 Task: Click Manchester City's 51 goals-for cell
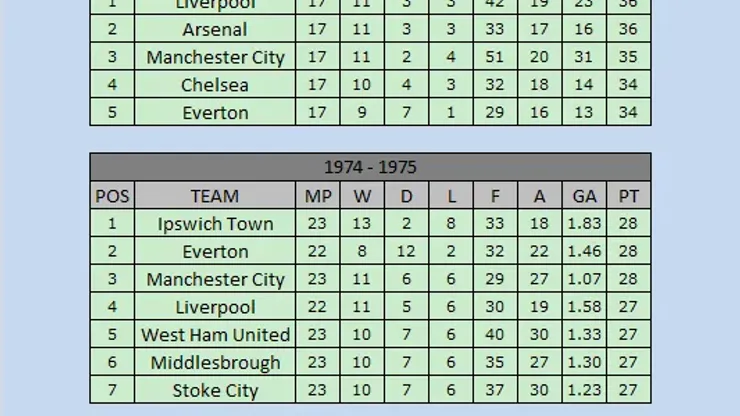(x=495, y=57)
